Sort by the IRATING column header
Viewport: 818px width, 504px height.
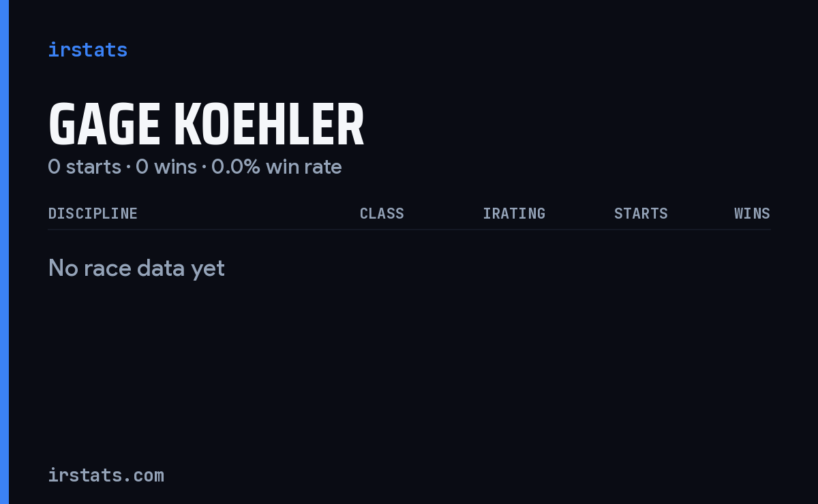coord(514,214)
